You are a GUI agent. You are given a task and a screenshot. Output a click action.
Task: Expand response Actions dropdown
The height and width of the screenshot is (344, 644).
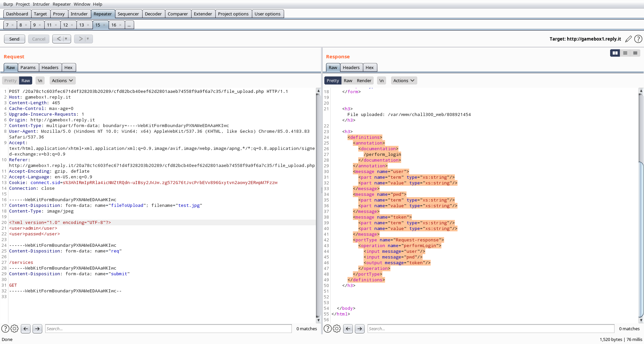(404, 80)
